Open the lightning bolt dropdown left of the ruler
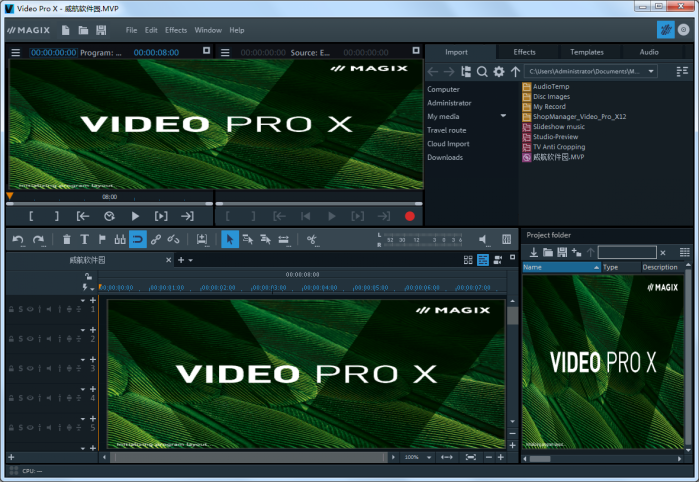This screenshot has height=482, width=699. click(87, 288)
